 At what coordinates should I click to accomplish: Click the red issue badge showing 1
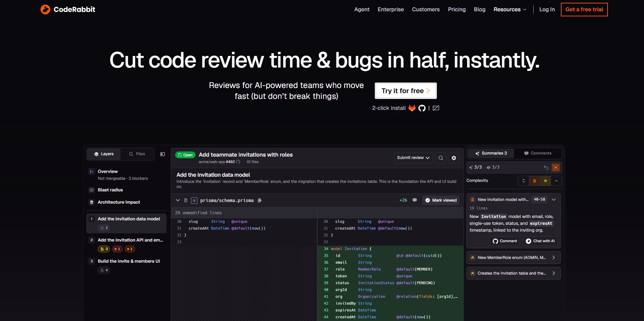pos(117,249)
